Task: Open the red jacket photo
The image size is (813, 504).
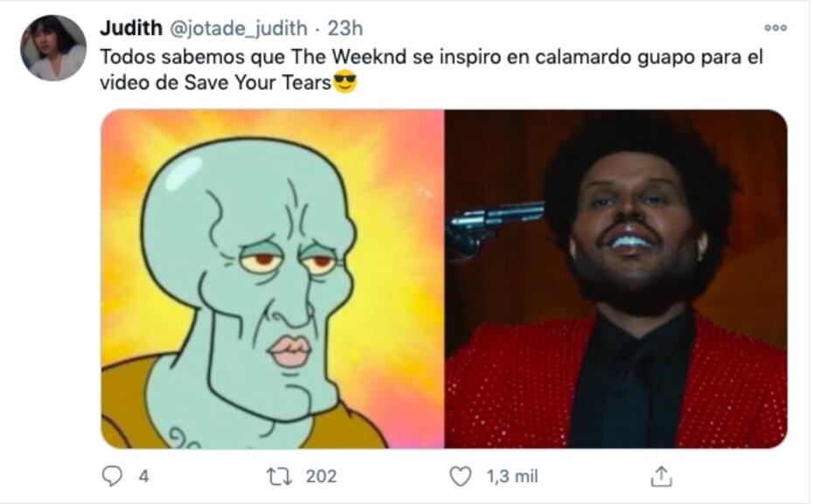Action: (x=616, y=279)
